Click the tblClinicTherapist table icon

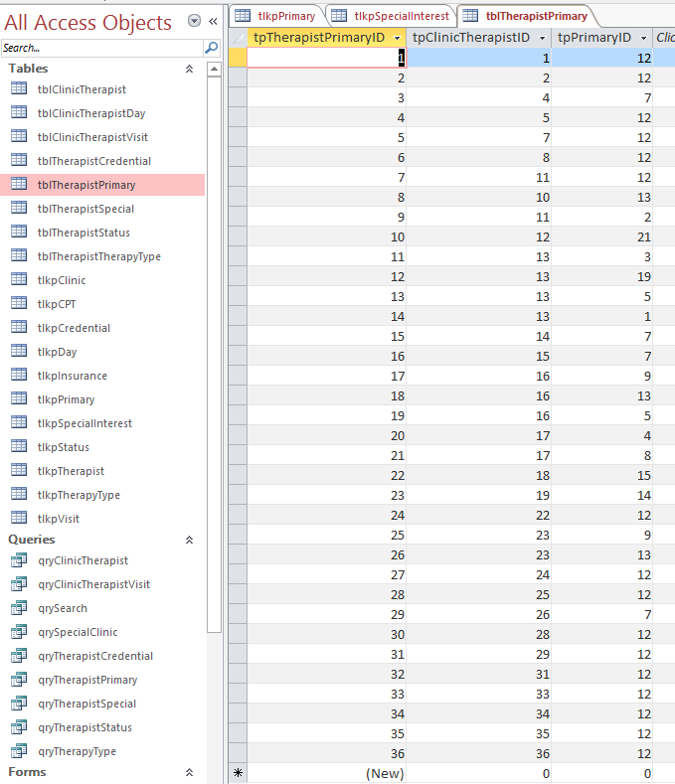point(19,89)
